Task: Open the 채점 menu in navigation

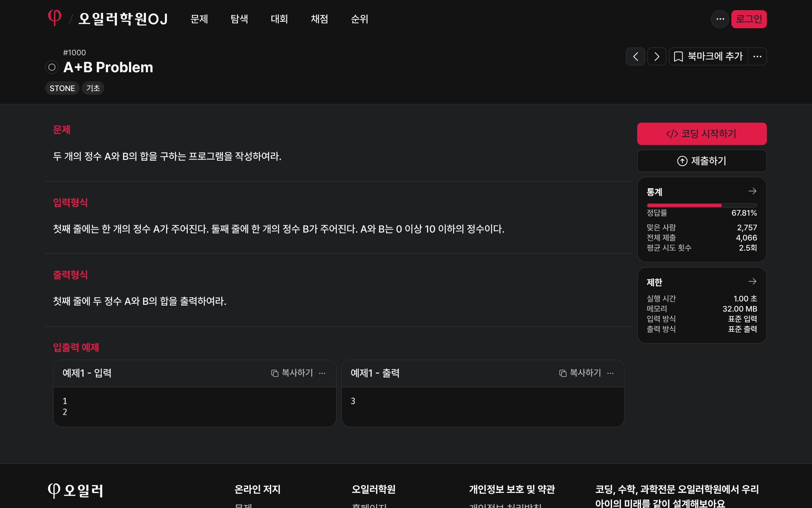Action: point(320,19)
